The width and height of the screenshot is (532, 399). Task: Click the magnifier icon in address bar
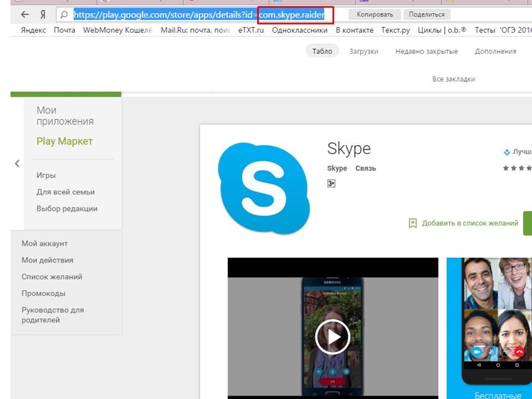(64, 14)
